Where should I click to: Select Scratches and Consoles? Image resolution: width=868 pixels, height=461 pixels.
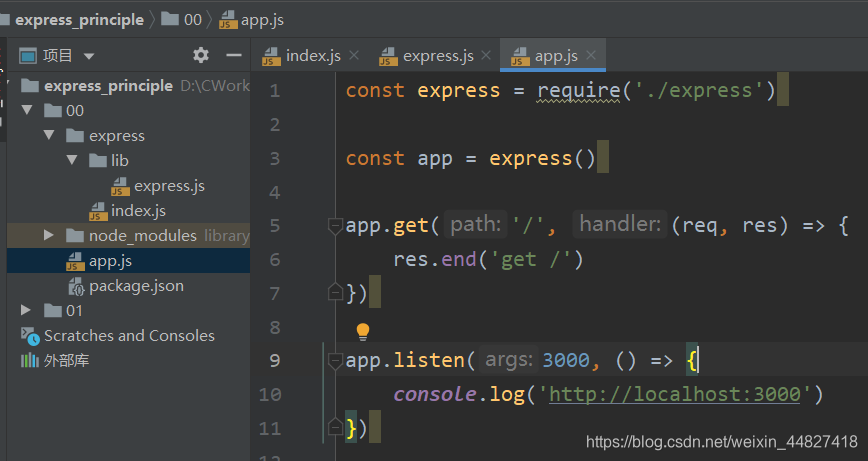click(x=130, y=335)
